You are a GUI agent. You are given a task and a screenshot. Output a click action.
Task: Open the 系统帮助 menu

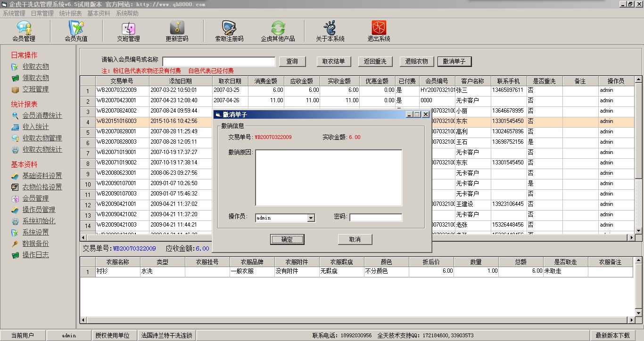pos(127,14)
